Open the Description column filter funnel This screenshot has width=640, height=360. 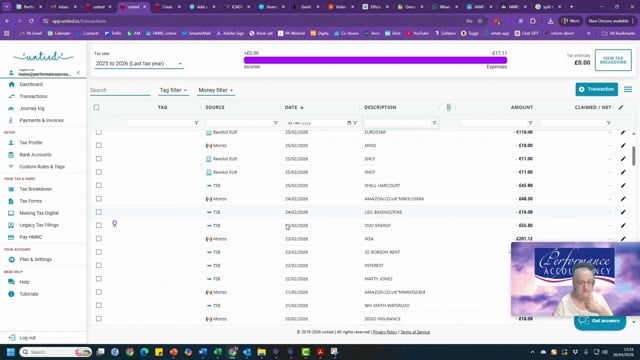[x=434, y=123]
